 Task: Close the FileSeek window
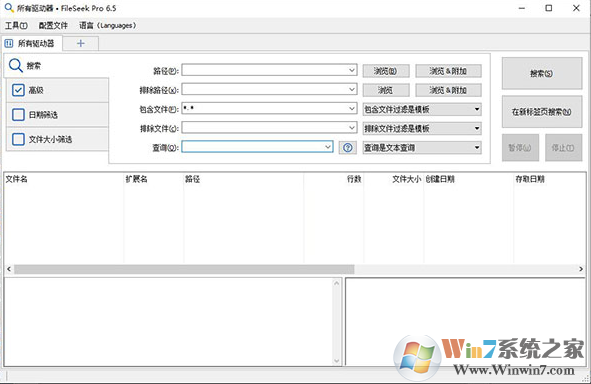[576, 8]
